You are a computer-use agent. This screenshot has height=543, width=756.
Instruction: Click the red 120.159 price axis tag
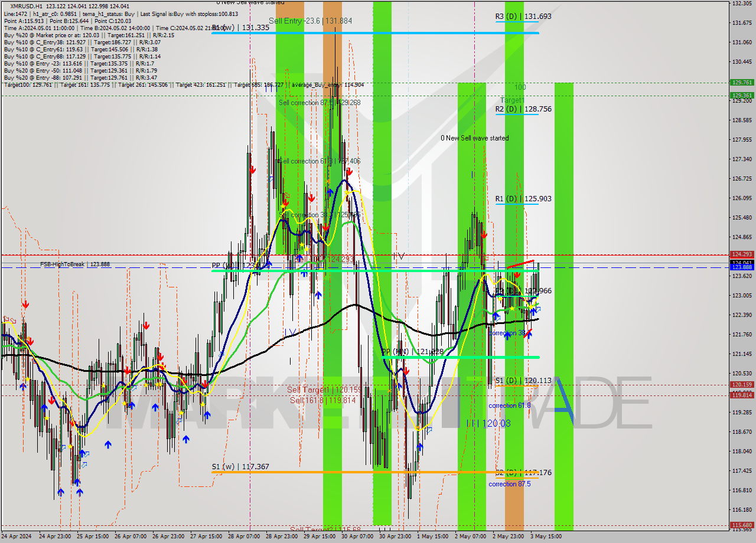click(x=742, y=385)
